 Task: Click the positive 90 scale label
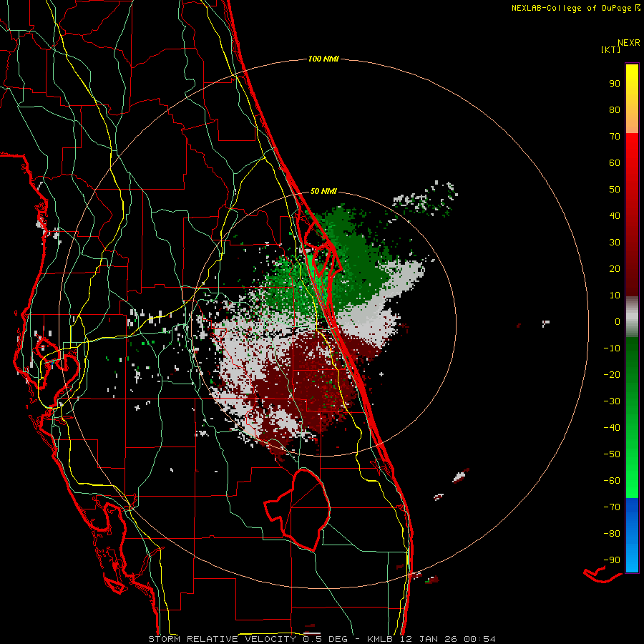tap(615, 84)
